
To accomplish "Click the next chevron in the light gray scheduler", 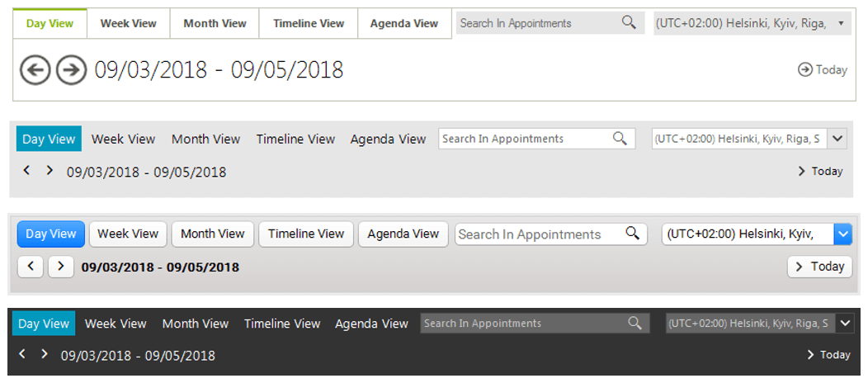I will point(50,171).
